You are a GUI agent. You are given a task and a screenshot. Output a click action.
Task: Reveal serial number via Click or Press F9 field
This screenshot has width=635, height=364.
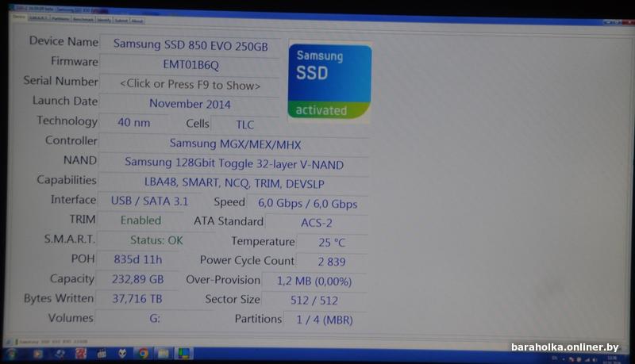[190, 85]
